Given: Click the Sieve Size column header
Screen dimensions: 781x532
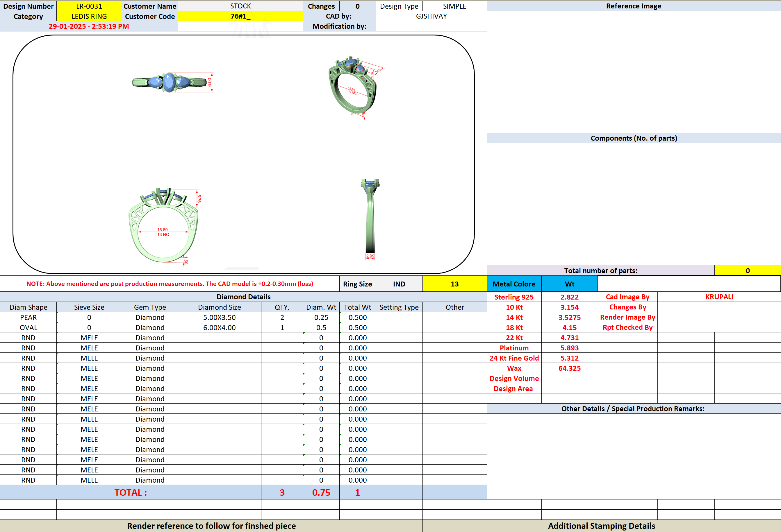Looking at the screenshot, I should click(89, 307).
